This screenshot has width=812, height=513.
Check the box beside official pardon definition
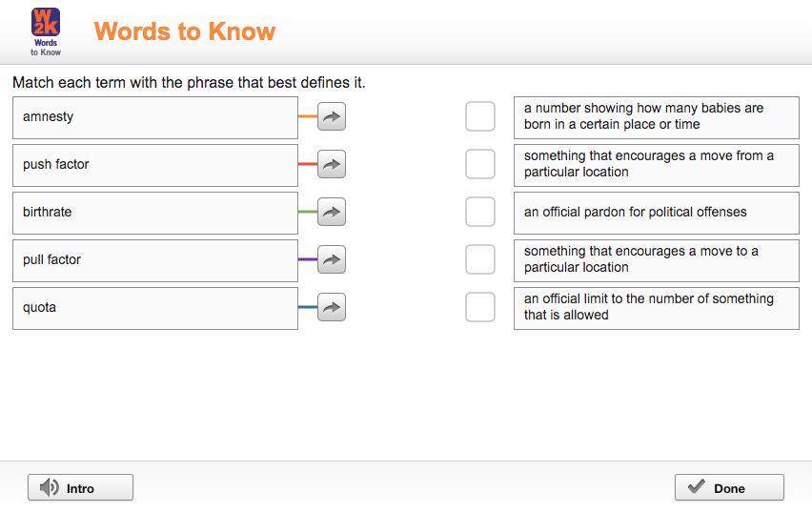(480, 212)
